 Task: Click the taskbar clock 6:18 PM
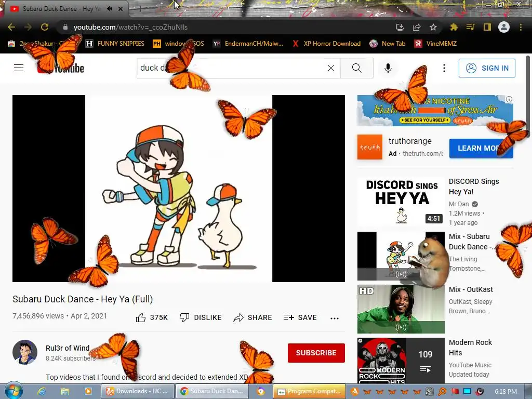click(506, 392)
